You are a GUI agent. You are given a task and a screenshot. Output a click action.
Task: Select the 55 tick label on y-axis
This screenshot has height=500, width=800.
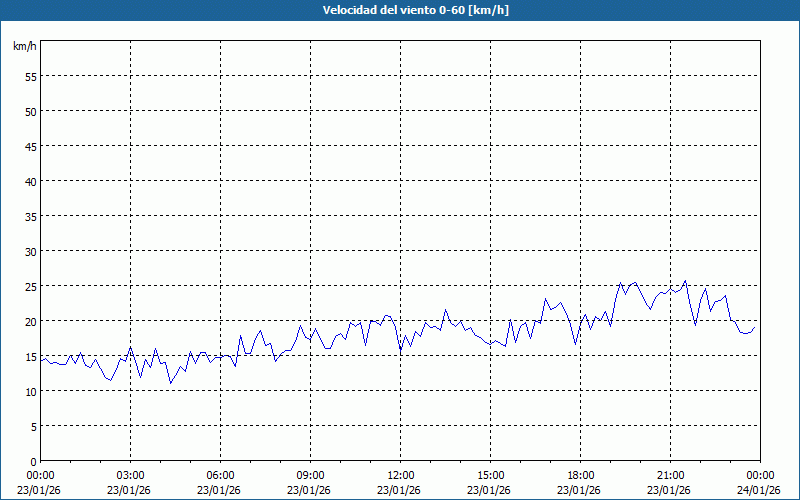pos(30,76)
